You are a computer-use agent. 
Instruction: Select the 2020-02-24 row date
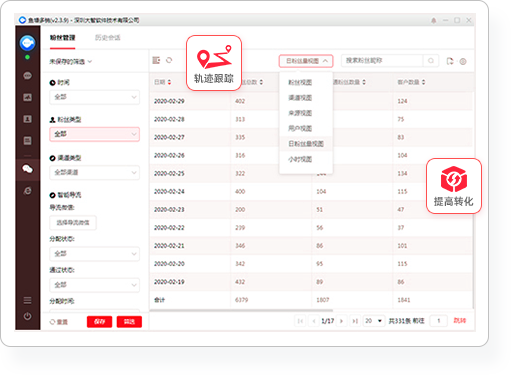coord(169,191)
